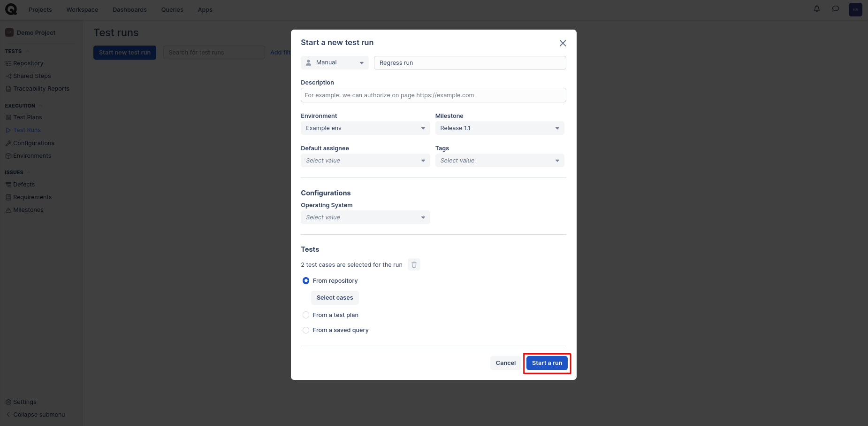Click the trash icon to clear selected cases
The width and height of the screenshot is (868, 426).
tap(414, 264)
